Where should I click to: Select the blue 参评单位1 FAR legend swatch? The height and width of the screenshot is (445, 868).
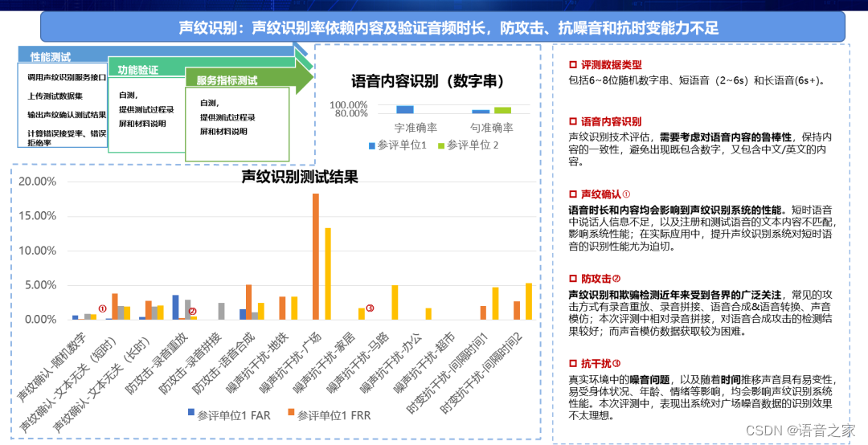(191, 412)
